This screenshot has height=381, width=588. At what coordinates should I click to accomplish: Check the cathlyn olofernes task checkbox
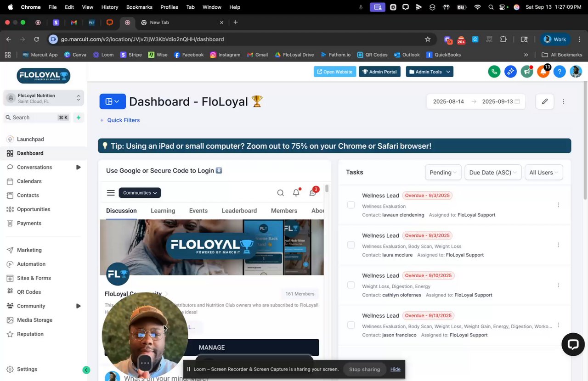(x=351, y=285)
